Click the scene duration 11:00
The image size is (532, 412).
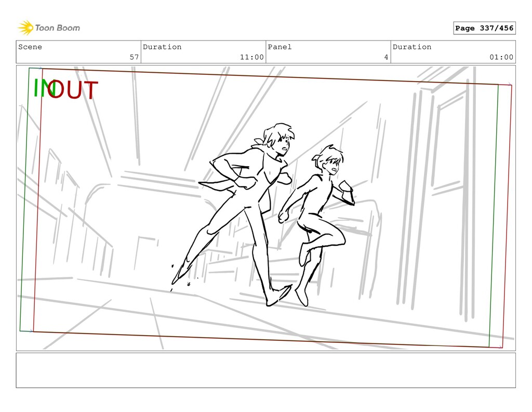click(x=252, y=57)
